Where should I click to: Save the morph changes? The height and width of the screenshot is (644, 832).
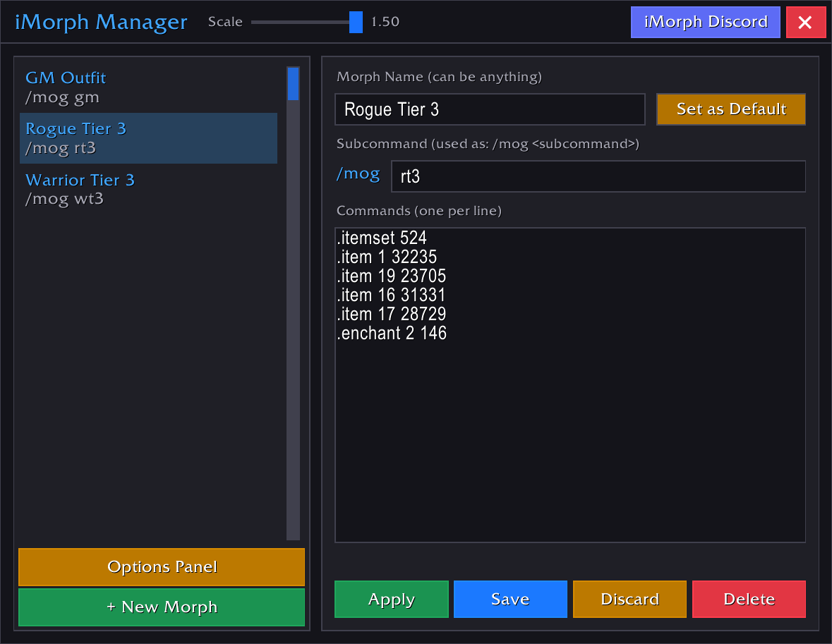pyautogui.click(x=510, y=599)
